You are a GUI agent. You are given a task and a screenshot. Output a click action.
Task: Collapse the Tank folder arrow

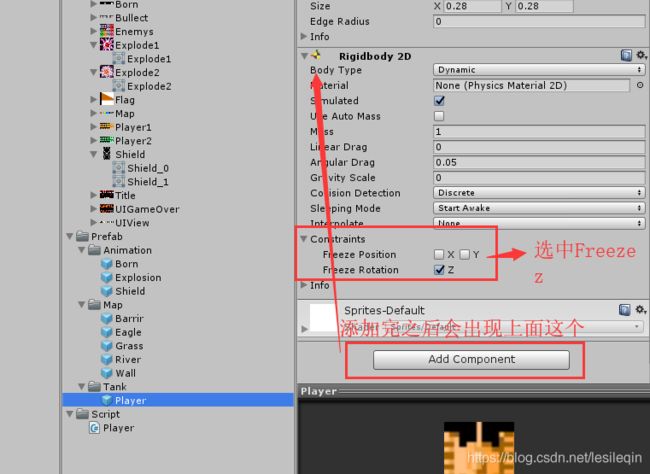tap(82, 387)
